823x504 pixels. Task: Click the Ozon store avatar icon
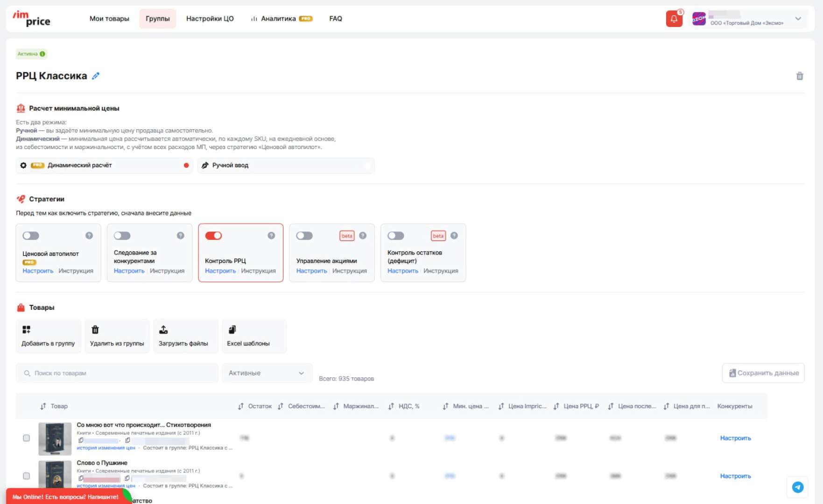[699, 19]
